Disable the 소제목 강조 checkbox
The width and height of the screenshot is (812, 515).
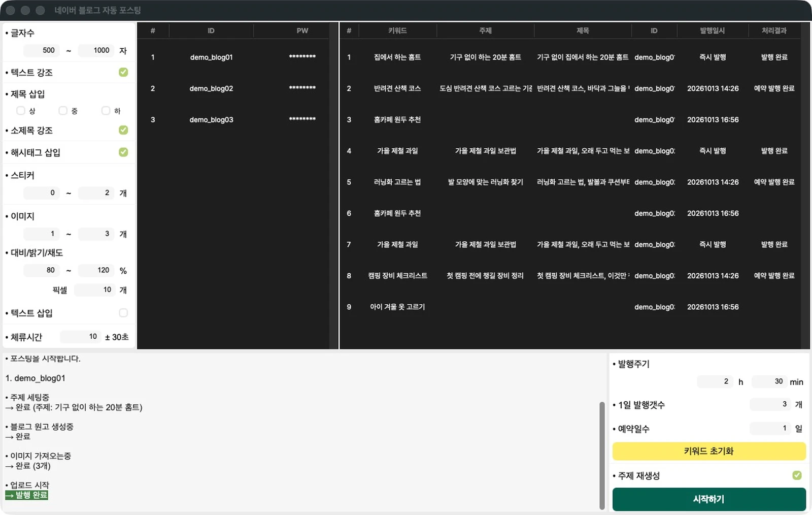coord(123,130)
